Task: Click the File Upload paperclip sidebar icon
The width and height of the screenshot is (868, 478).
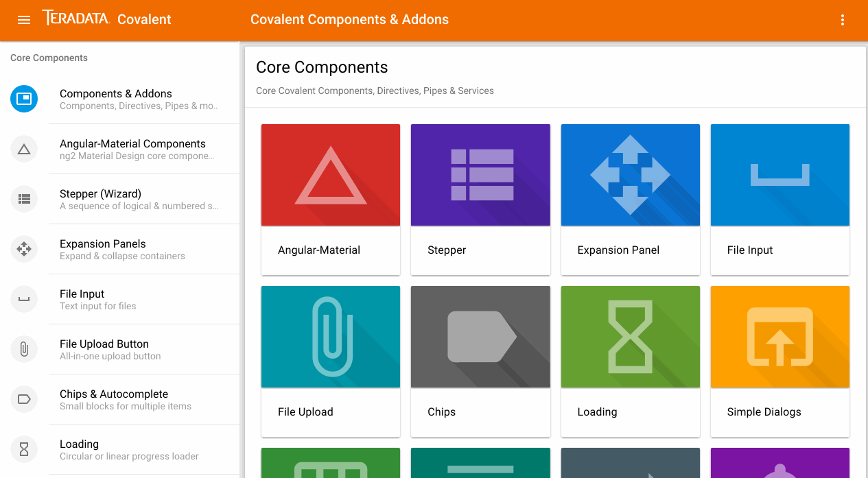Action: 24,349
